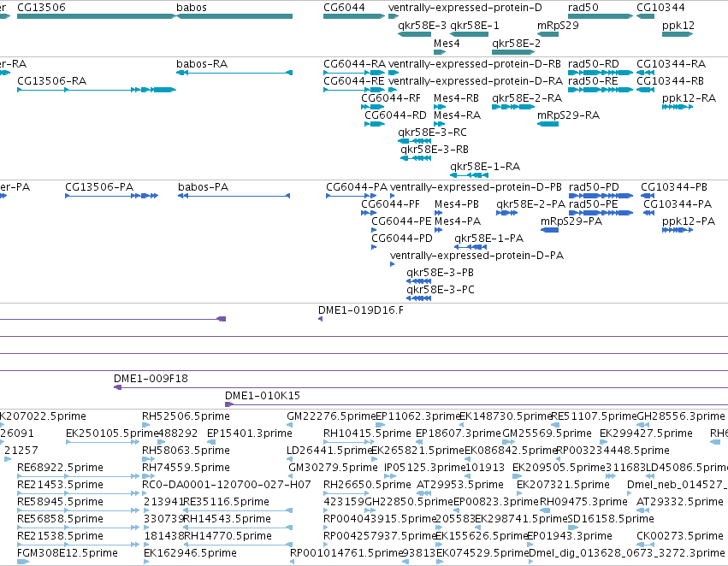Select EST RH74559.5prime

(148, 476)
